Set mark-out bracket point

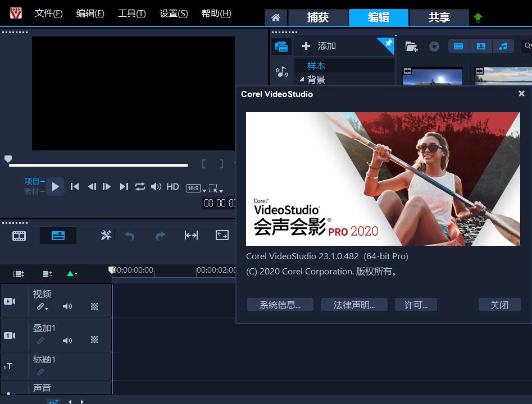click(221, 164)
